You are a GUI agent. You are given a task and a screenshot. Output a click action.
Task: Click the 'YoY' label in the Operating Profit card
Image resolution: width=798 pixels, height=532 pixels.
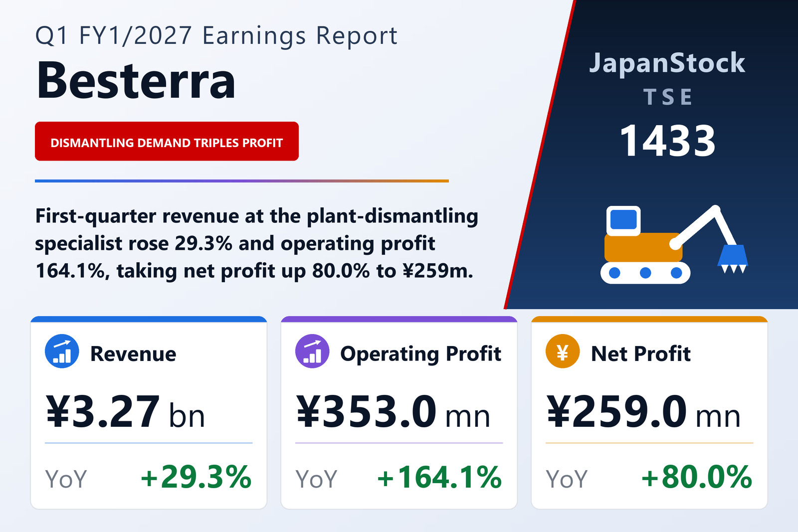tap(316, 479)
